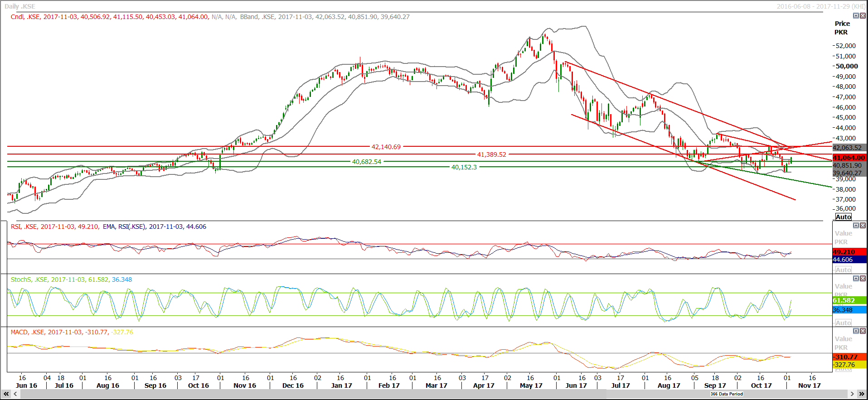Toggle Auto scaling on the RSI axis

843,270
